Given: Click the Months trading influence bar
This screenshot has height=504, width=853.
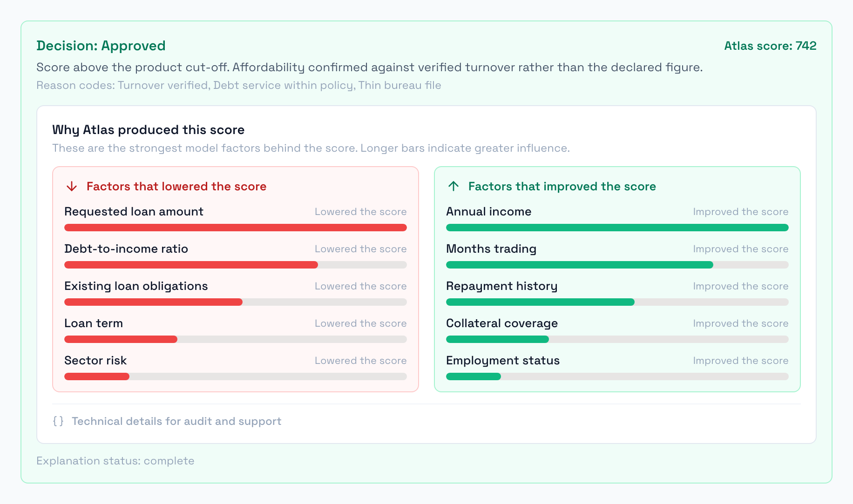Looking at the screenshot, I should coord(617,265).
